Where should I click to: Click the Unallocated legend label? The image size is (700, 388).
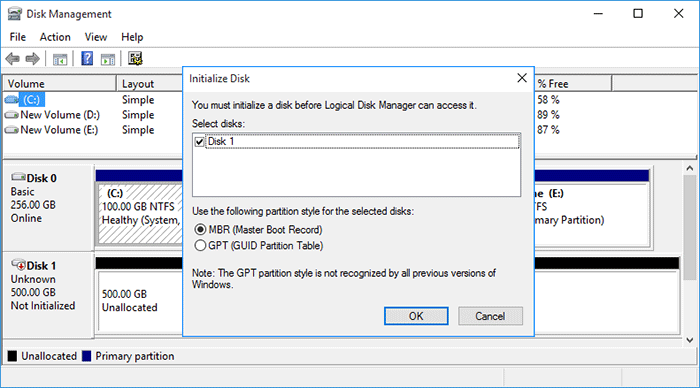click(49, 356)
